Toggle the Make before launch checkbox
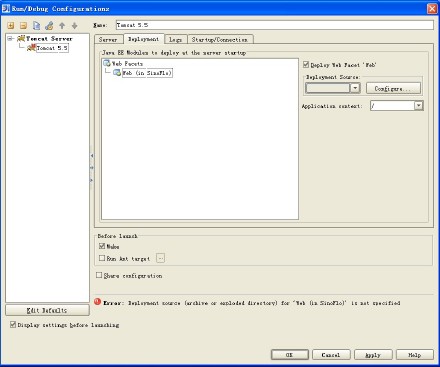Screen dimensions: 440x367 pos(102,246)
